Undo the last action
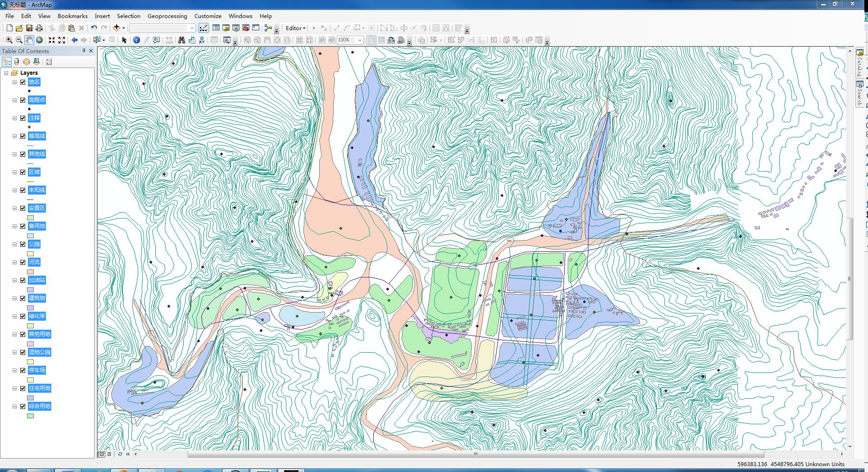The height and width of the screenshot is (472, 868). click(x=94, y=28)
